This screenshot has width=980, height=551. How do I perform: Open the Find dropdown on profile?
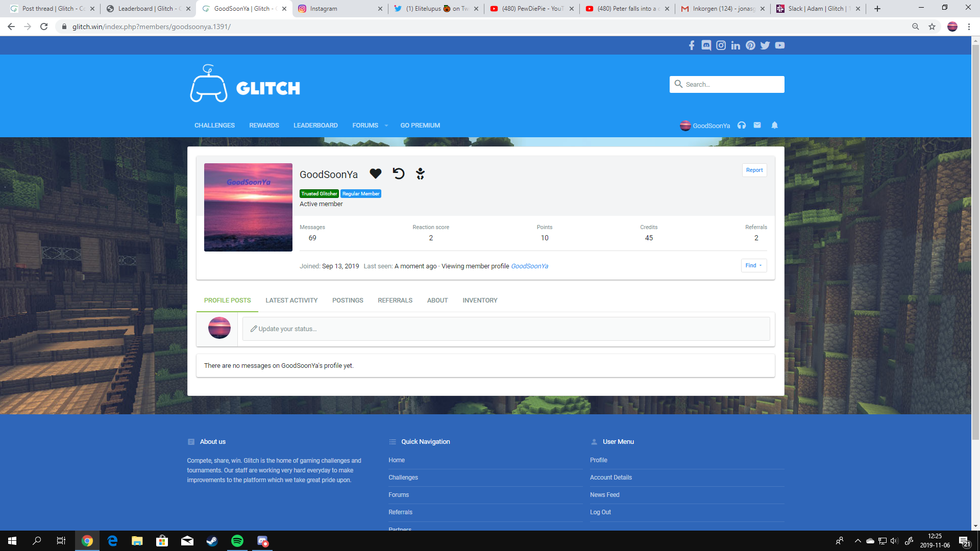[x=753, y=265]
